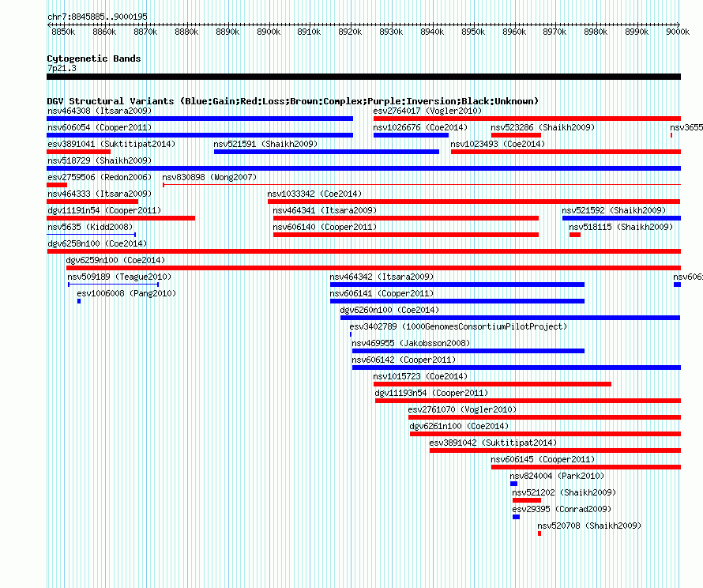
Task: Click the dgv6259n100 (Coe2014) label
Action: click(115, 260)
